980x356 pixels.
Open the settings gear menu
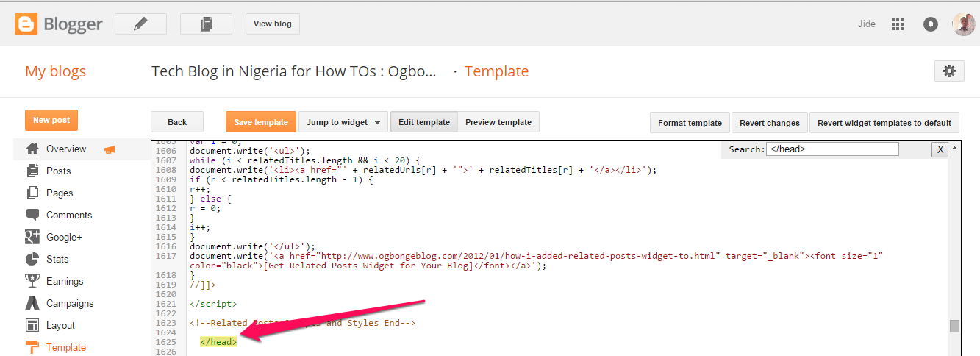(x=949, y=71)
